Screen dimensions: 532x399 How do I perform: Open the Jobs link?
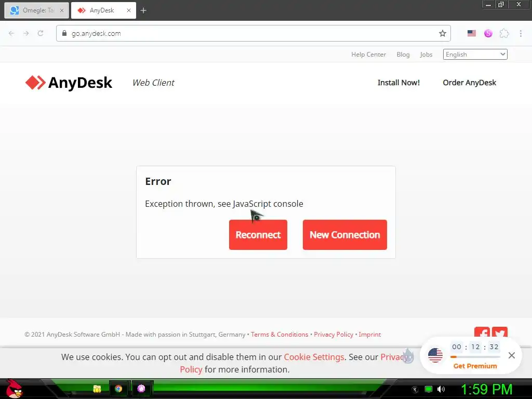[426, 54]
